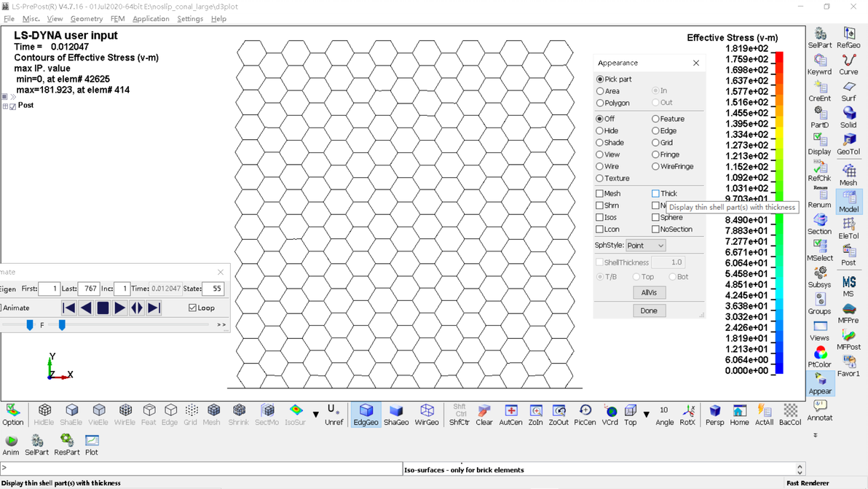The height and width of the screenshot is (489, 868).
Task: Open the Settings menu
Action: (190, 19)
